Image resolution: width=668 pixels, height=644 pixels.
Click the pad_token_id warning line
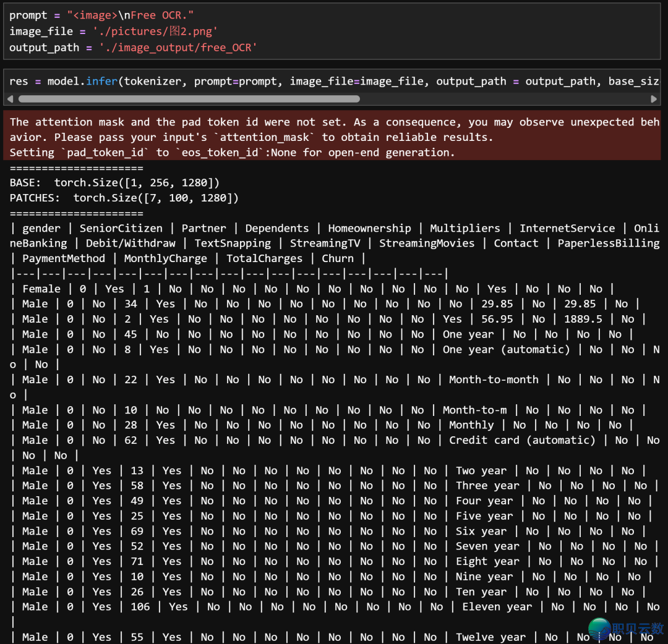[232, 153]
